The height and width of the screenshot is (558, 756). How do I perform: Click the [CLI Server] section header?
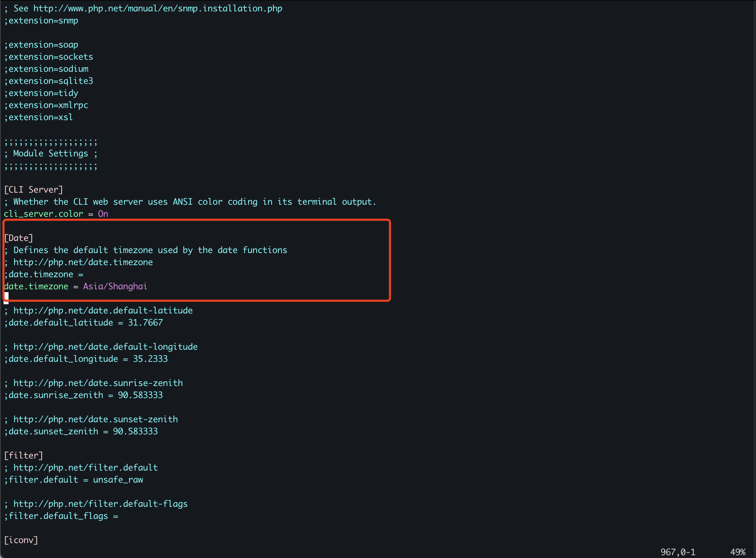point(33,190)
